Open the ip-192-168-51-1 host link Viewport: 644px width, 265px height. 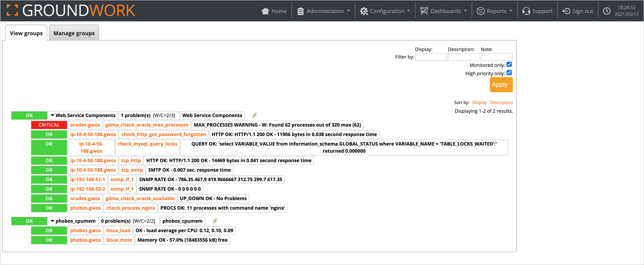click(x=88, y=179)
